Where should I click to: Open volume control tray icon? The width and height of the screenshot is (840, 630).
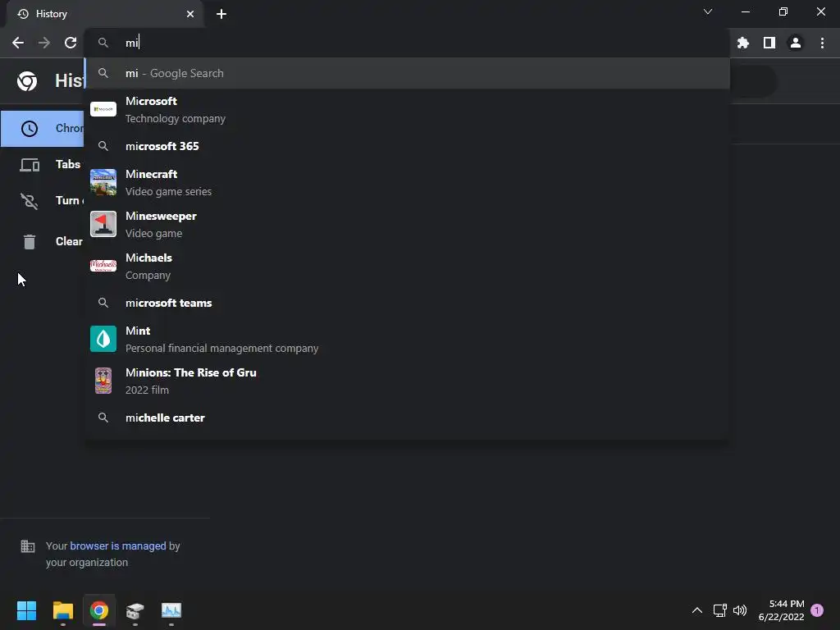pyautogui.click(x=740, y=610)
